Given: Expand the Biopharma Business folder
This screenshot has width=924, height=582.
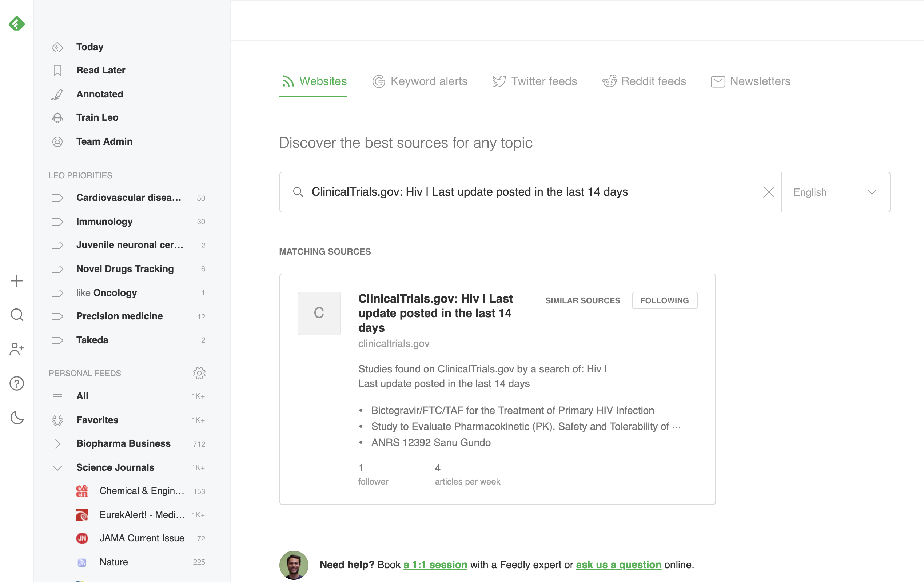Looking at the screenshot, I should 57,443.
